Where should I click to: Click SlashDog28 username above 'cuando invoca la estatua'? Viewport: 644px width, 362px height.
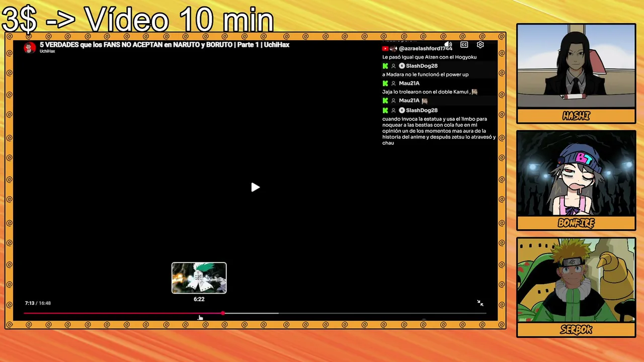point(422,110)
